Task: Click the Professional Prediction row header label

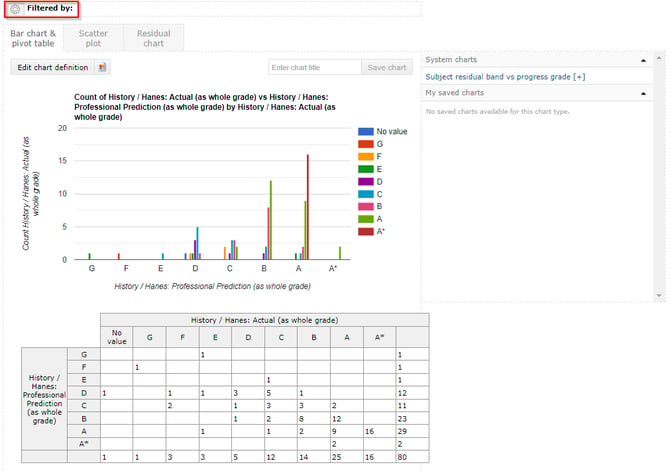Action: pos(44,399)
